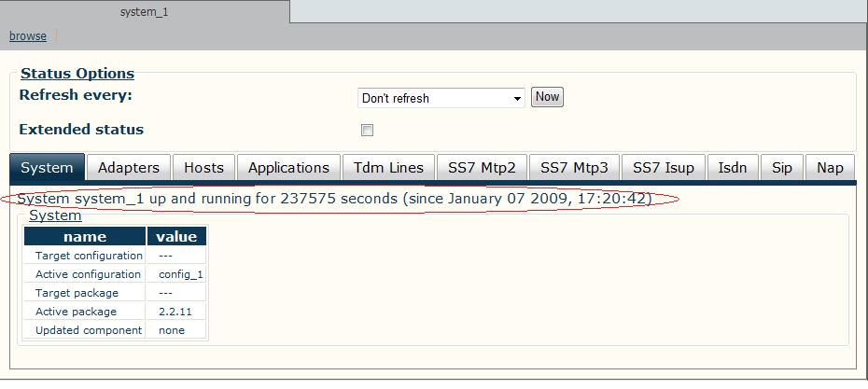Click the value column header

[x=176, y=236]
